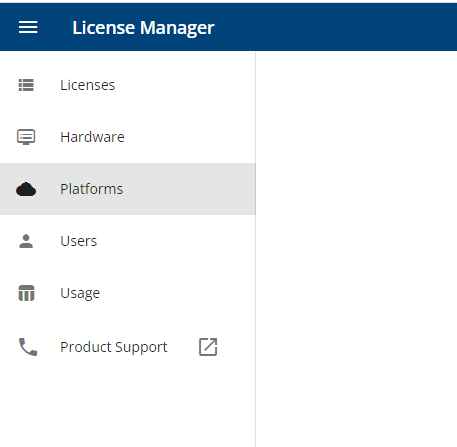Open the Product Support link
457x447 pixels.
114,347
